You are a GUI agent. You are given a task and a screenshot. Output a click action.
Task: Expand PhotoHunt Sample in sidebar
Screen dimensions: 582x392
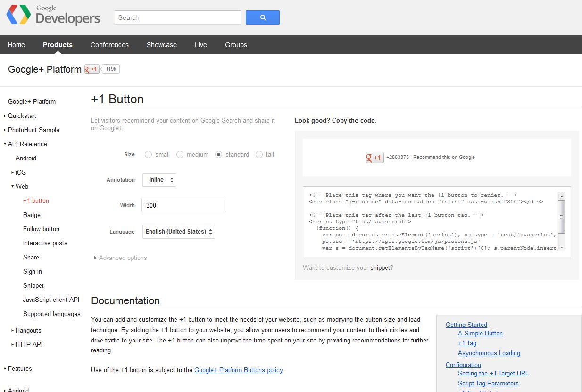[5, 130]
